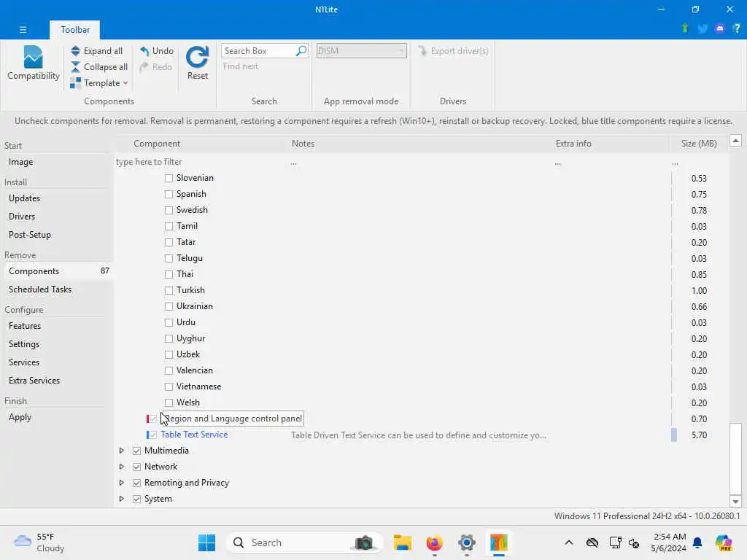Open the Extra Services page
The image size is (747, 560).
click(34, 381)
